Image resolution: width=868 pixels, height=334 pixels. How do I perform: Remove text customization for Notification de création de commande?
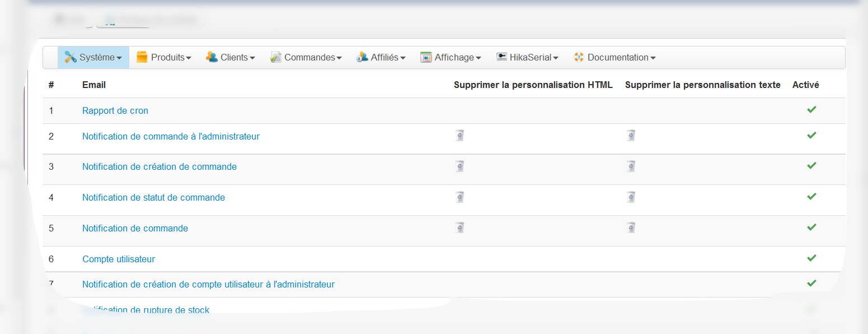[x=631, y=166]
